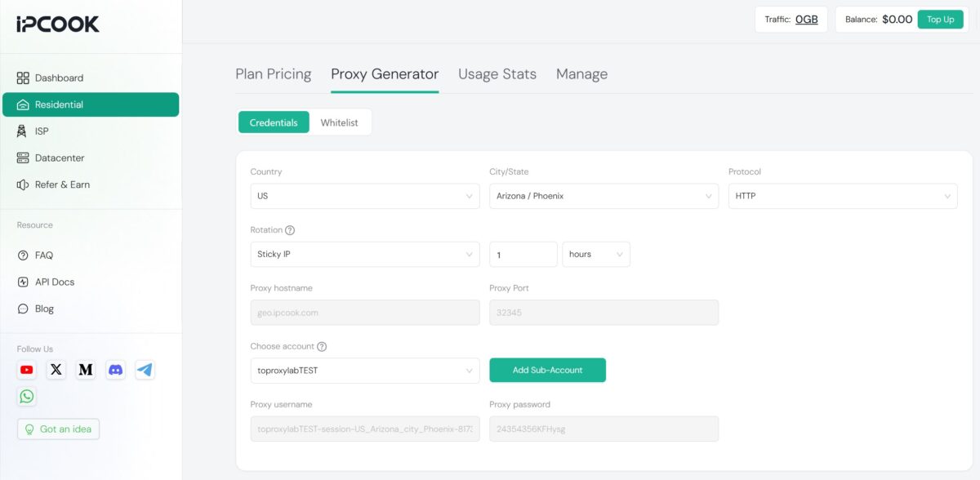Select Datacenter in sidebar
Viewport: 980px width, 480px height.
91,158
